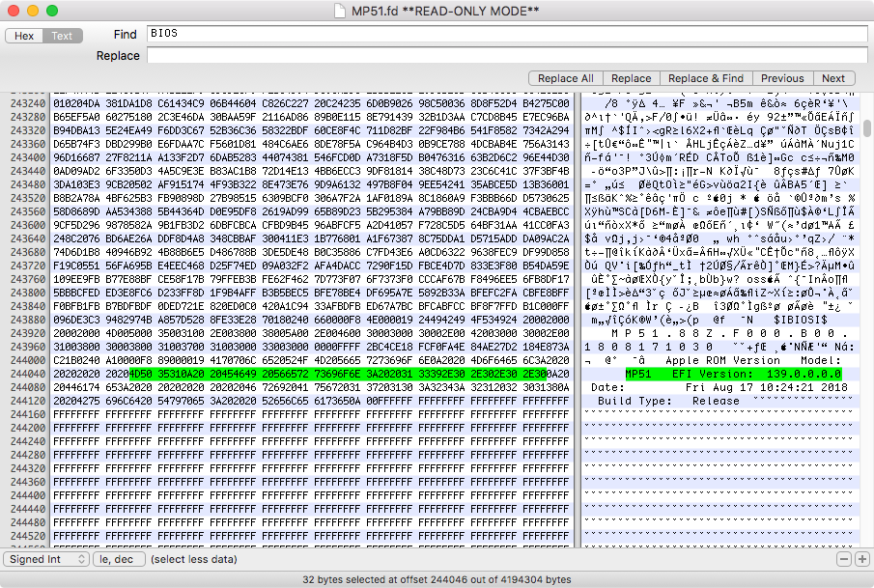Click the Find field containing BIOS
This screenshot has height=588, width=874.
pyautogui.click(x=507, y=34)
